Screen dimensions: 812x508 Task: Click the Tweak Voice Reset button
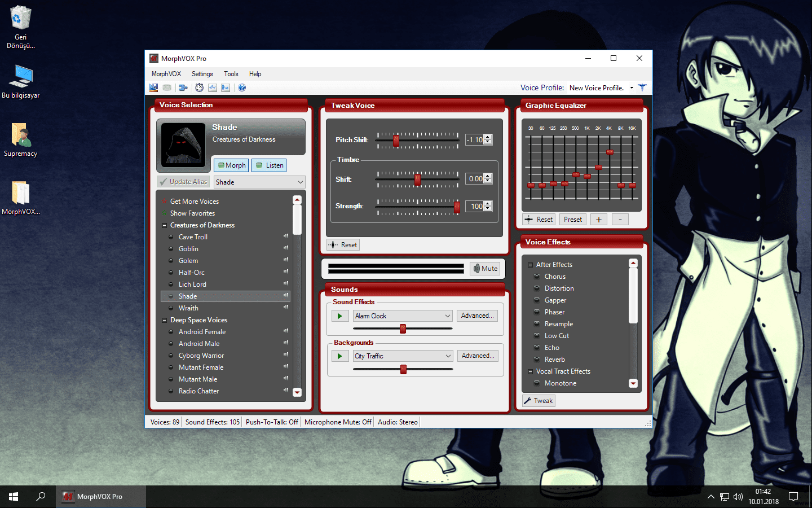[x=343, y=245]
